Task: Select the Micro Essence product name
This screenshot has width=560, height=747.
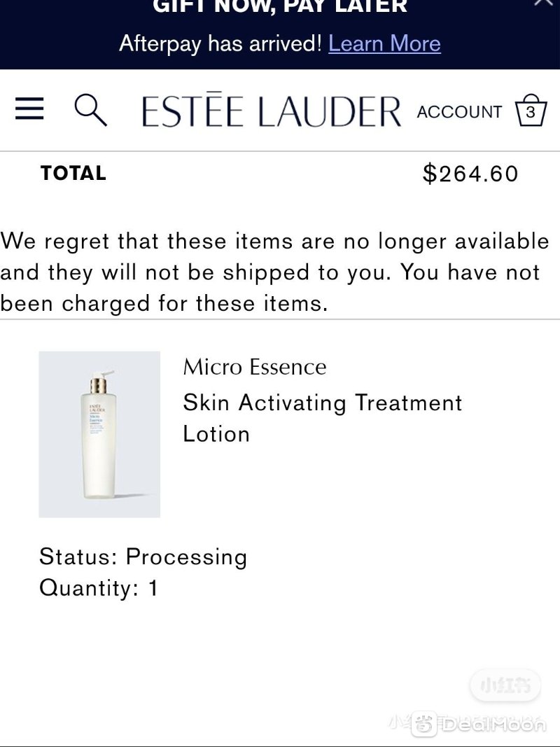Action: pyautogui.click(x=255, y=367)
